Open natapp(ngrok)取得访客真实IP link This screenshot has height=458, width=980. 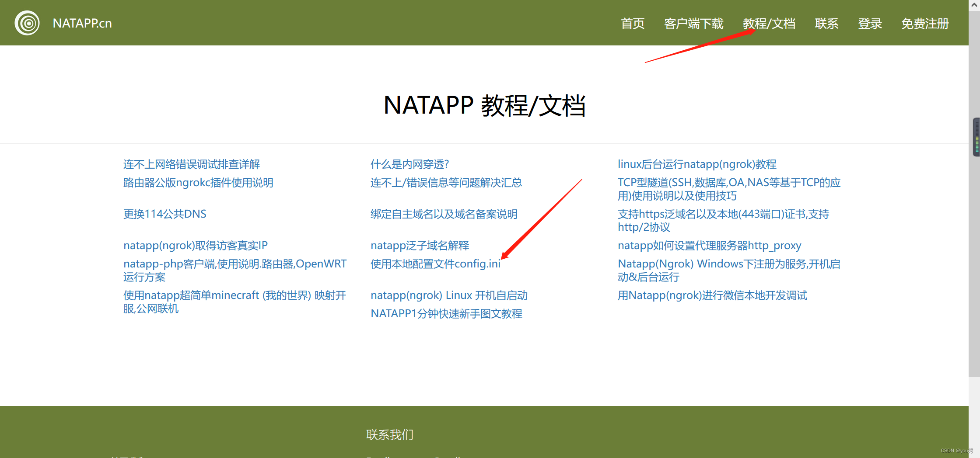coord(196,246)
